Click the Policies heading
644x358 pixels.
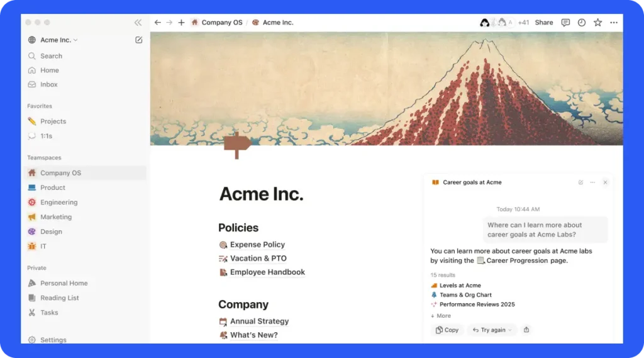coord(238,228)
